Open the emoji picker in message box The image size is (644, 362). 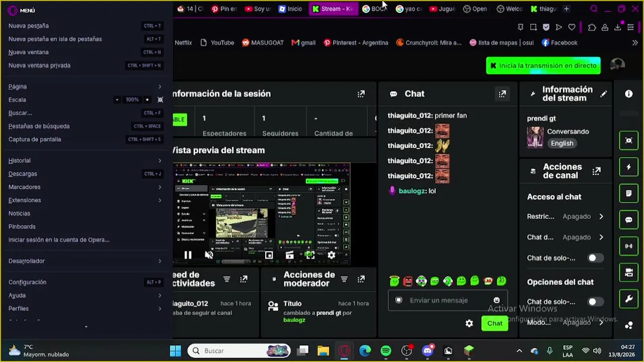pos(497,300)
